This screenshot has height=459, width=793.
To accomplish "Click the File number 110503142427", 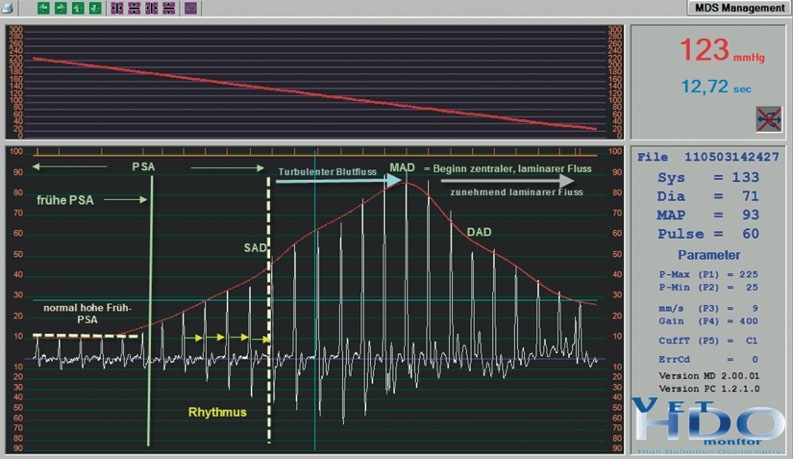I will [738, 157].
